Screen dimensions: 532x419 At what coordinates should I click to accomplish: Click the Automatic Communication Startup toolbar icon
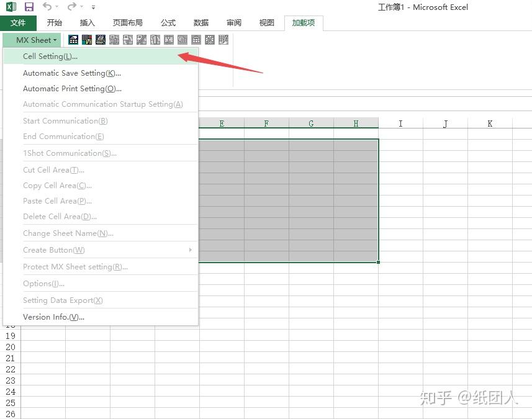pyautogui.click(x=114, y=40)
